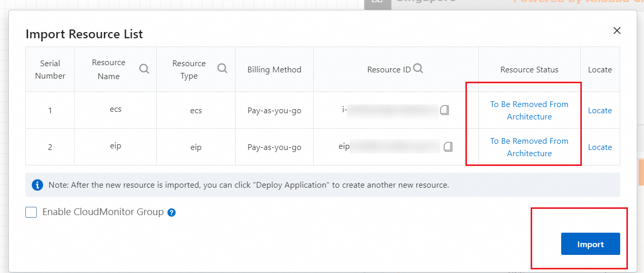The height and width of the screenshot is (273, 644).
Task: Enable CloudMonitor Group checkbox
Action: (x=31, y=212)
